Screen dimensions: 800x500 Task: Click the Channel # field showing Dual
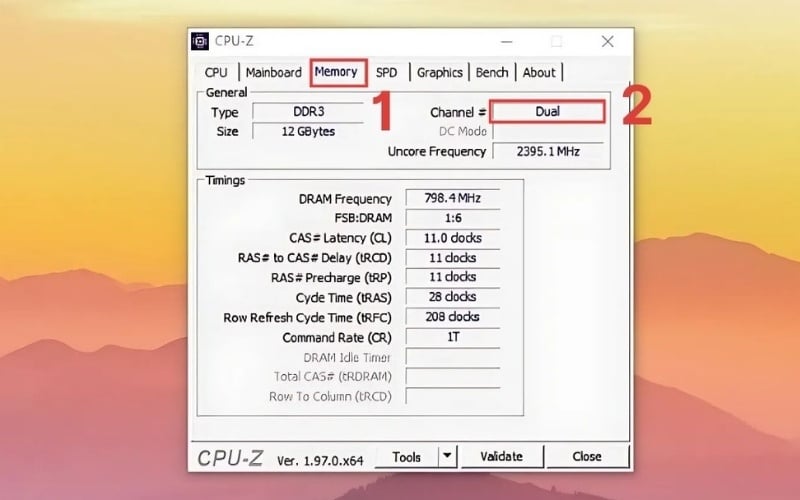(547, 112)
